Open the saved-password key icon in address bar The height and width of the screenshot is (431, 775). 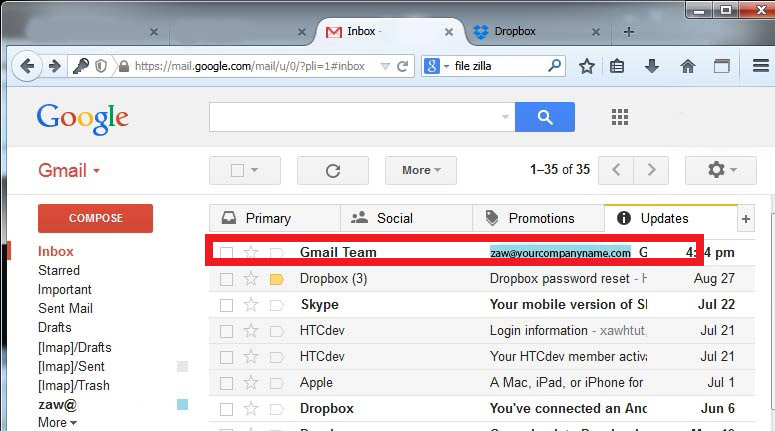[81, 66]
